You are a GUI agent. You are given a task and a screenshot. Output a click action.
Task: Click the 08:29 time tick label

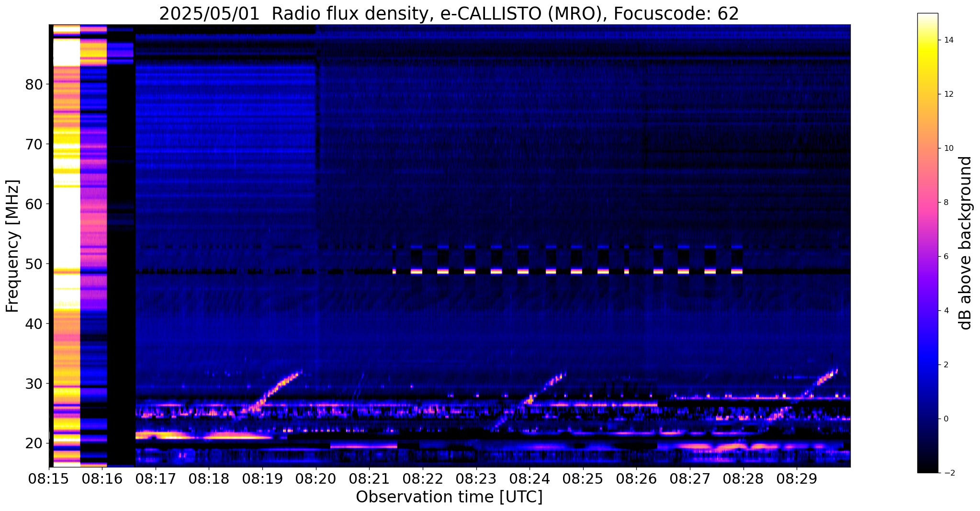(x=797, y=479)
